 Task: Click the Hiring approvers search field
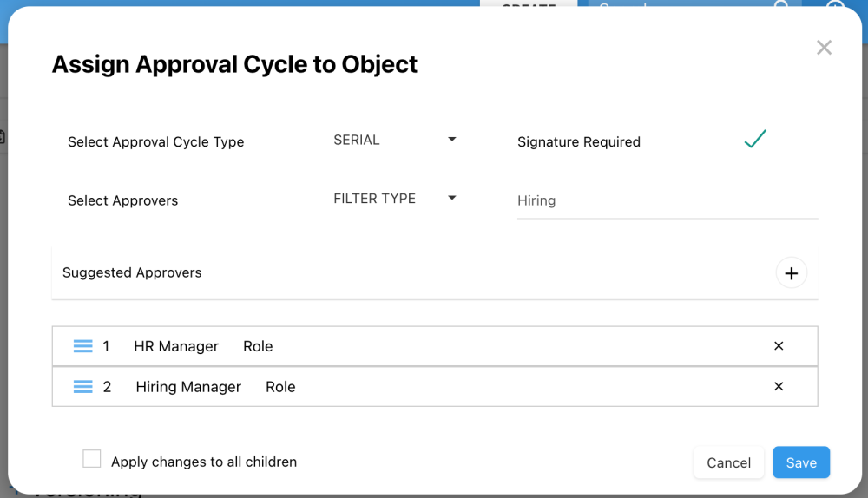point(667,200)
